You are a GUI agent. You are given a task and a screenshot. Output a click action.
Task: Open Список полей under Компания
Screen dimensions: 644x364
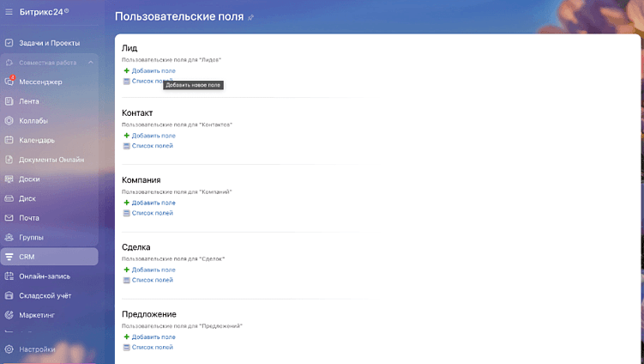click(153, 213)
